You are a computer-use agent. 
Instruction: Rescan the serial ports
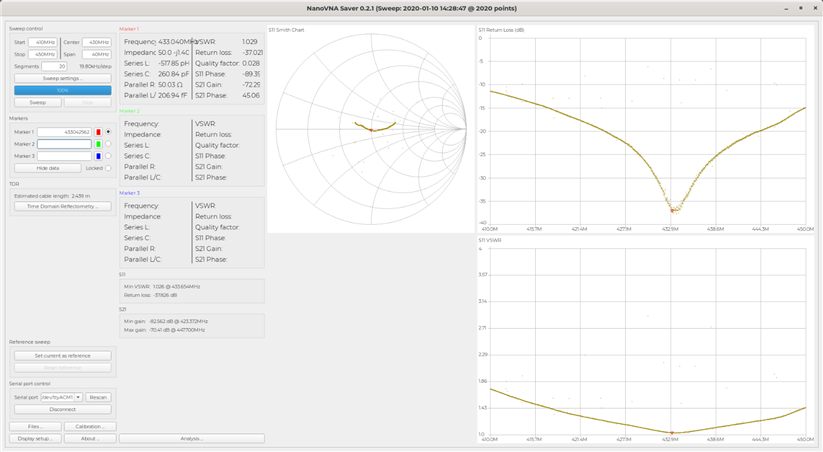(98, 397)
